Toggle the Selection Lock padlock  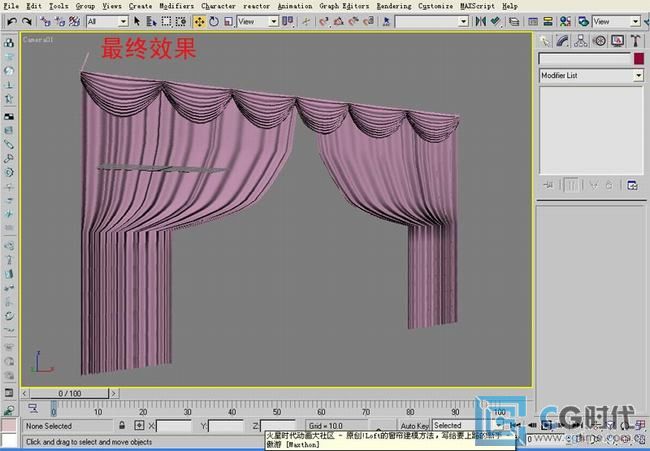(122, 425)
